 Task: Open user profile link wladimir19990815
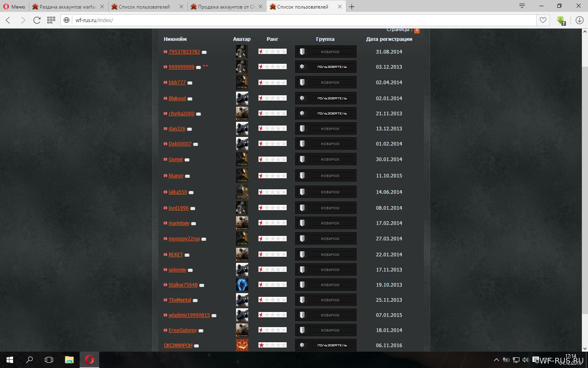[189, 315]
